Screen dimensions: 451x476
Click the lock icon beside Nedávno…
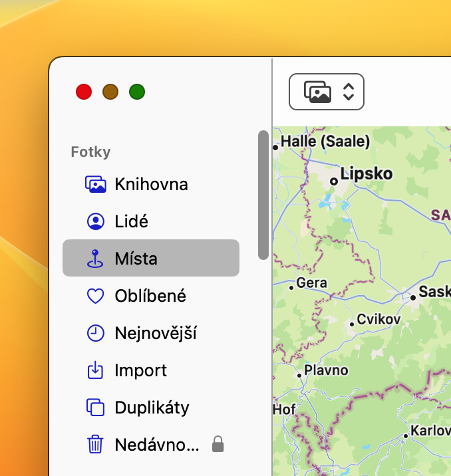click(x=218, y=444)
